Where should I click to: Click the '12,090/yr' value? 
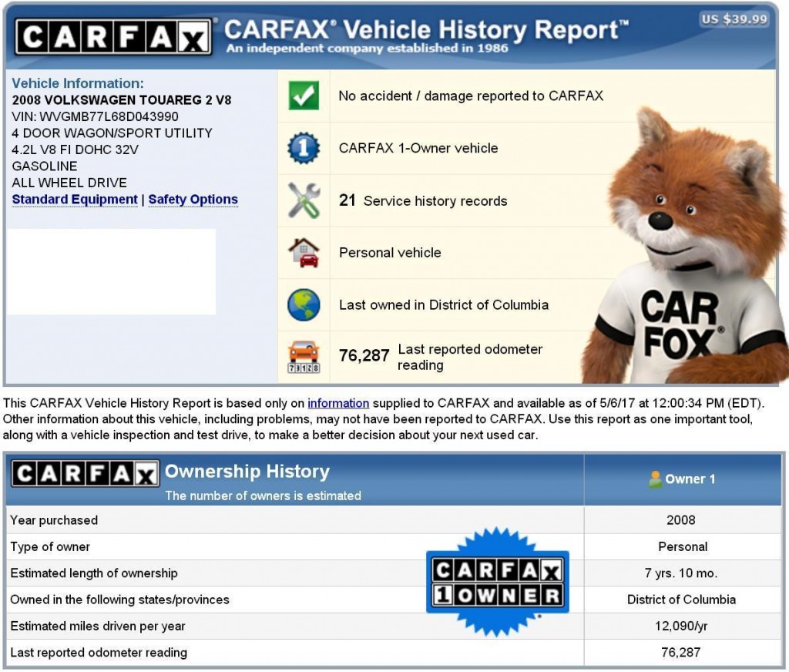click(x=681, y=627)
